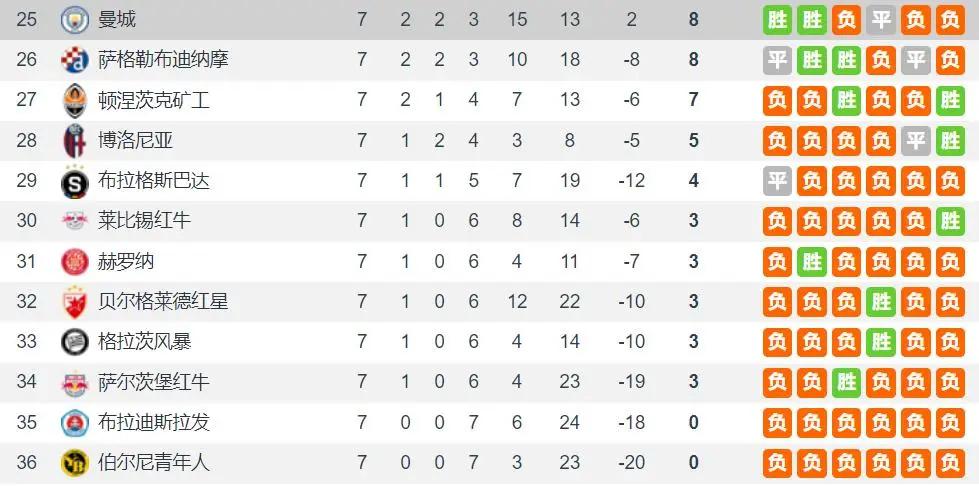979x486 pixels.
Task: Click the Bologna club crest
Action: [75, 140]
